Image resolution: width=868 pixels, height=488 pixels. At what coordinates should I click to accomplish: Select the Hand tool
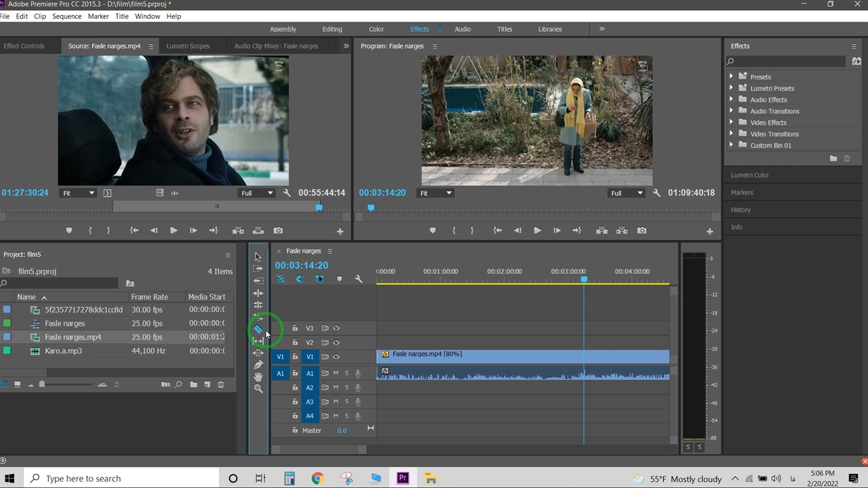258,377
